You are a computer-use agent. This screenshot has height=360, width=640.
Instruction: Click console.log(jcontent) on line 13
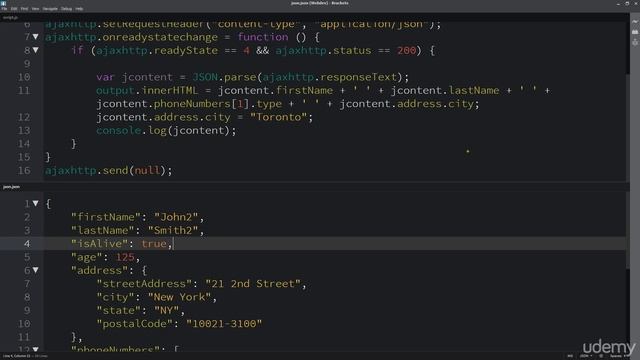(x=166, y=131)
